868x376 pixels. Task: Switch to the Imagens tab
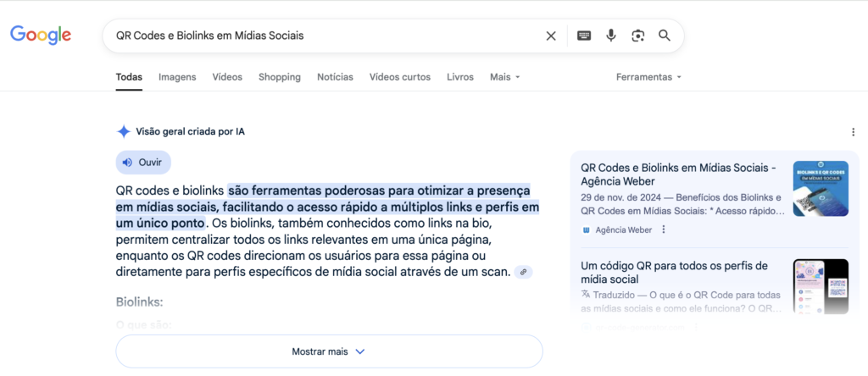(x=177, y=77)
